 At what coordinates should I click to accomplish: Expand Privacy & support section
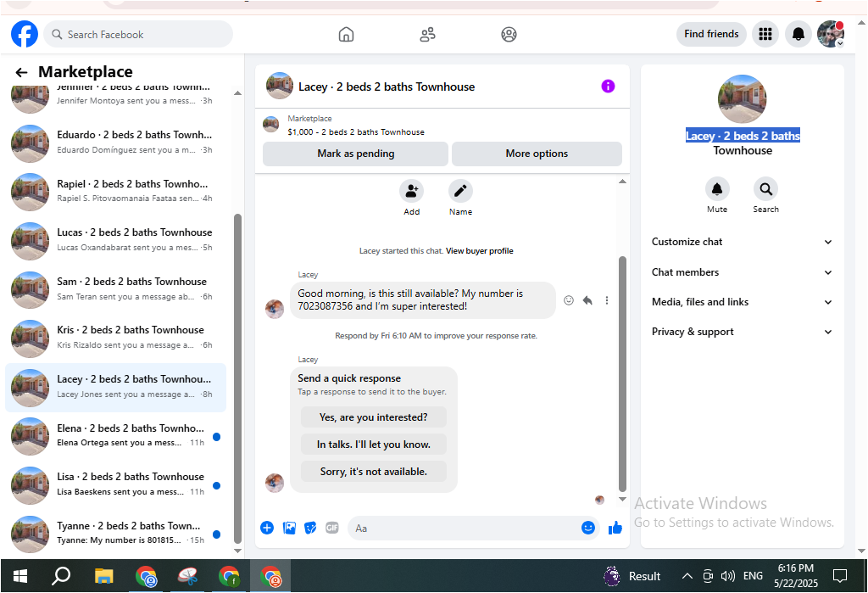point(742,332)
